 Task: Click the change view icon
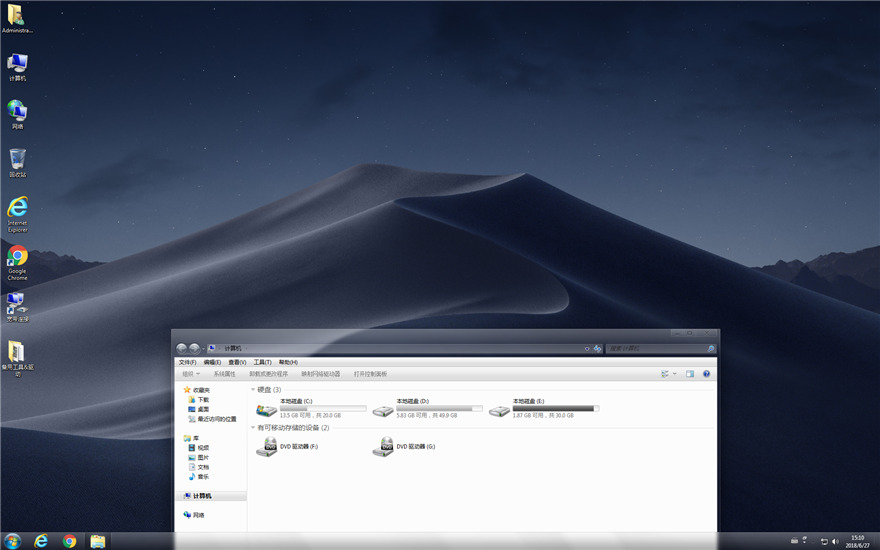[x=665, y=374]
